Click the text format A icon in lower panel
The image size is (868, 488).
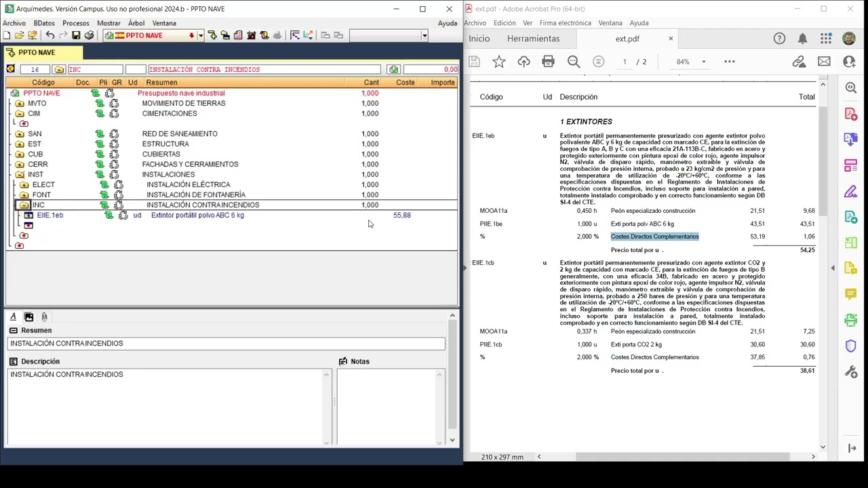tap(13, 317)
